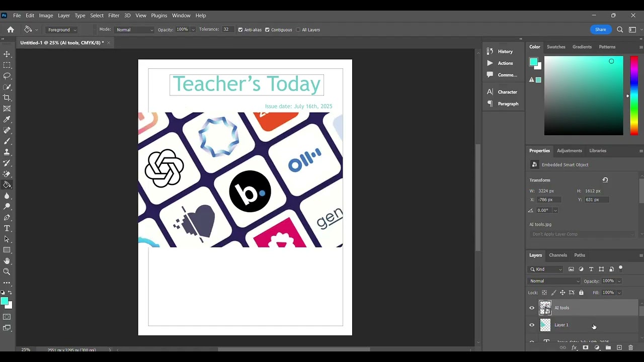Open the Kind filter dropdown
644x362 pixels.
[545, 269]
